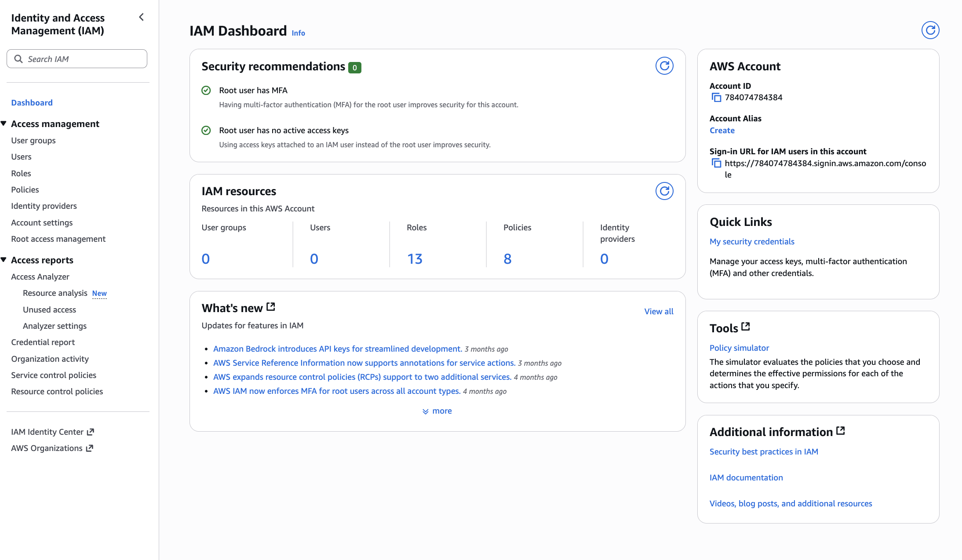
Task: Click the Roles count 13
Action: point(414,259)
